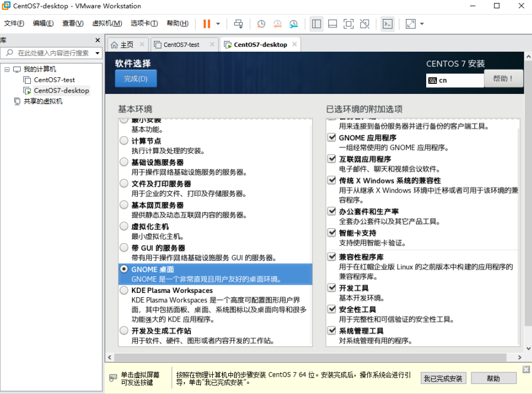Uncheck the 办公套件和生产率 checkbox
Screen dimensions: 532x394
[x=332, y=211]
